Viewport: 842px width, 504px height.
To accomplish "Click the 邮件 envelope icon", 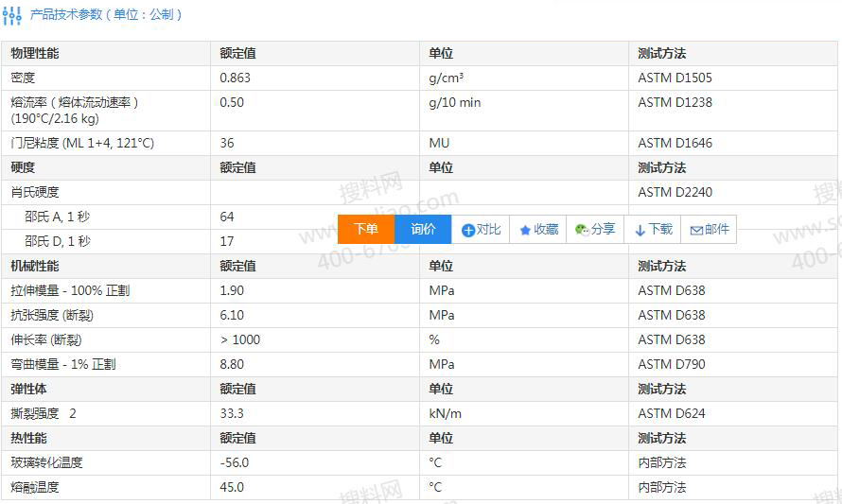I will point(696,230).
